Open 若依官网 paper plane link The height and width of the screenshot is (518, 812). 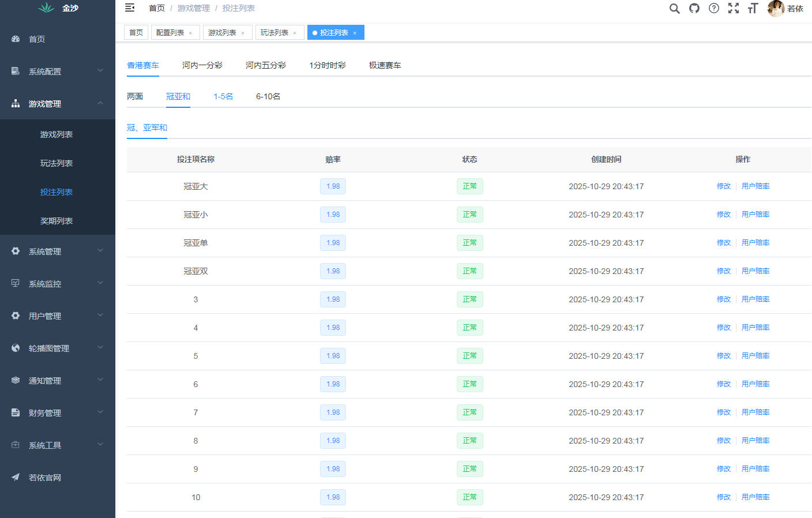pos(16,478)
